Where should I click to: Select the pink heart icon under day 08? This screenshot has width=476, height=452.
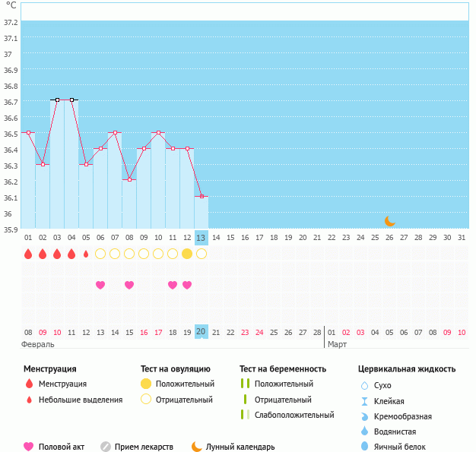pyautogui.click(x=129, y=285)
